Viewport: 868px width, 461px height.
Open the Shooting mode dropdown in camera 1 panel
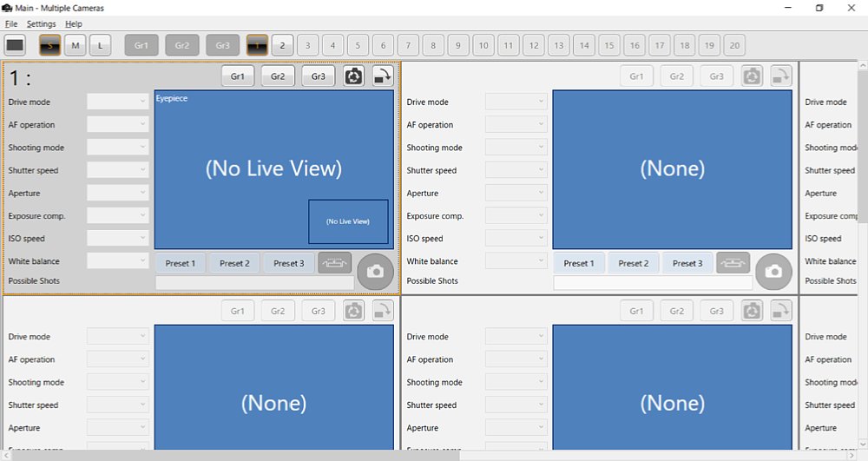[117, 148]
